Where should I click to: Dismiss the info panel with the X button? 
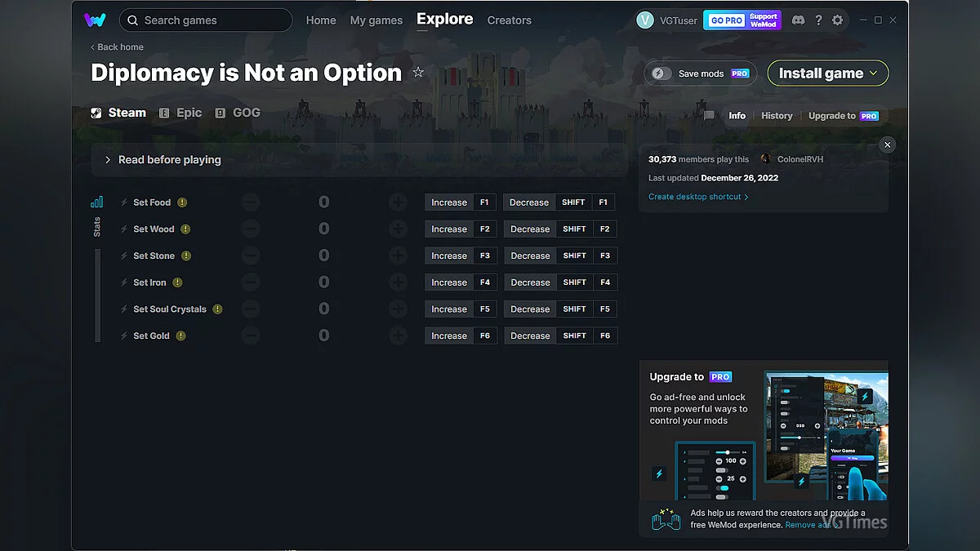click(x=888, y=144)
